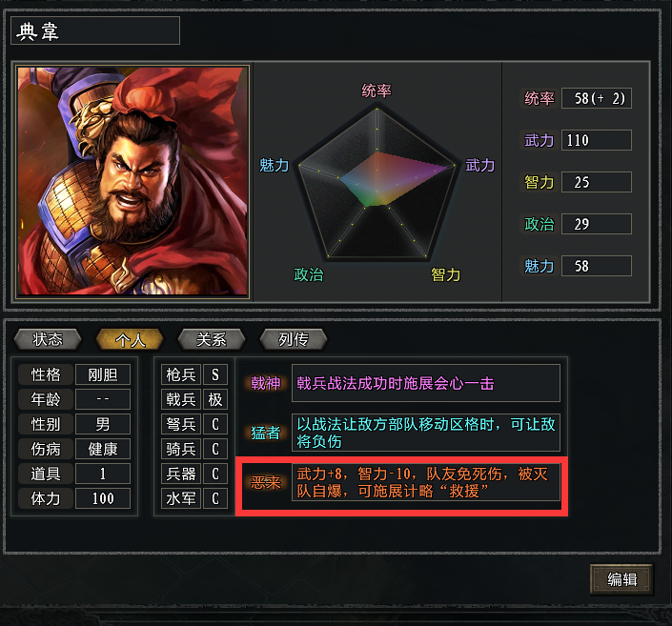This screenshot has height=626, width=672.
Task: Click the 典韦 name title box
Action: point(95,30)
